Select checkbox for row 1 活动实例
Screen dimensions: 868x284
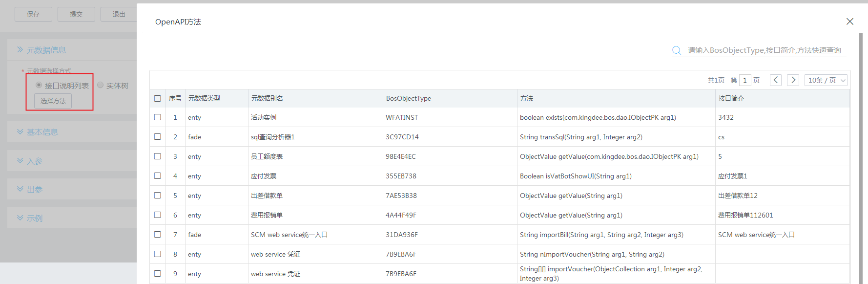(x=157, y=117)
